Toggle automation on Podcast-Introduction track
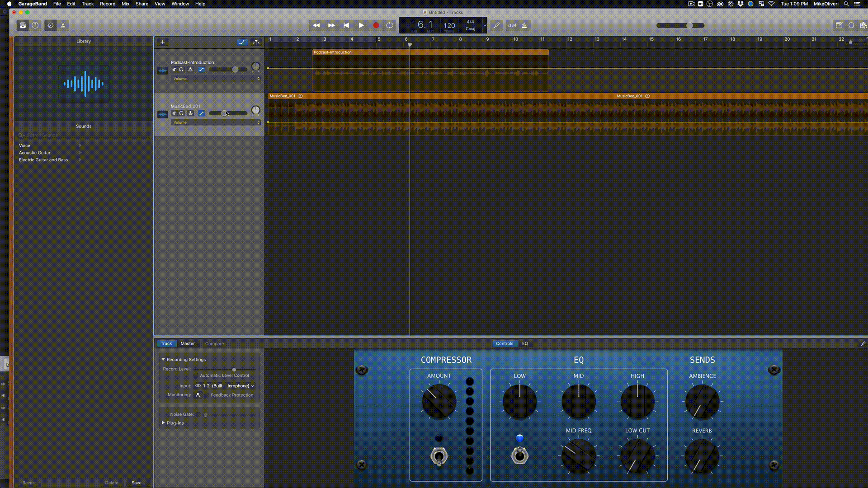This screenshot has height=488, width=868. coord(202,70)
